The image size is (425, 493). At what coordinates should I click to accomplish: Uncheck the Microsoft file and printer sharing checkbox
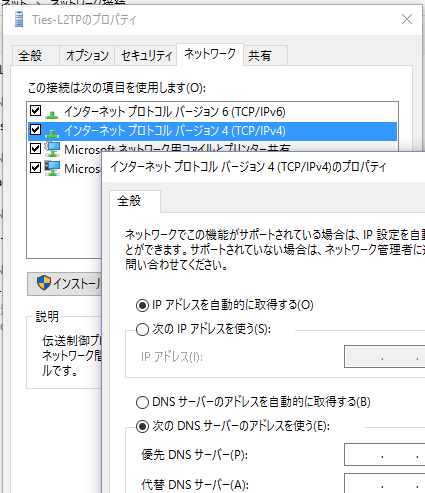point(35,149)
